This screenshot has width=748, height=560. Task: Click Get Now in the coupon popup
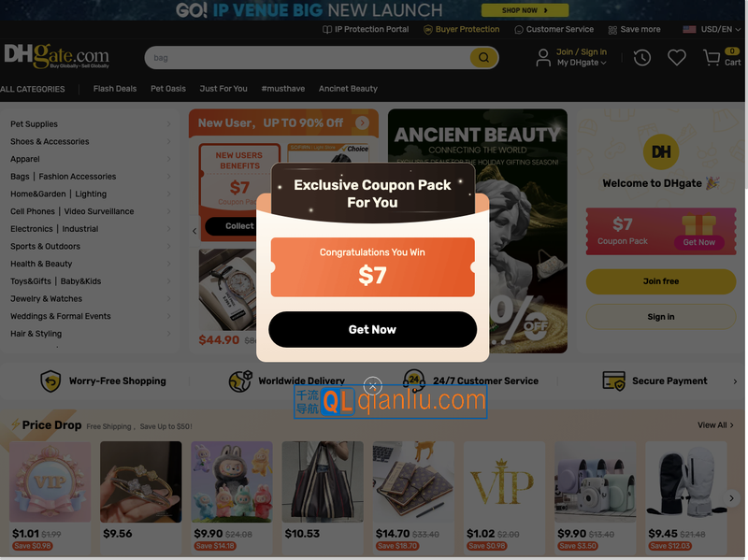[x=372, y=330]
